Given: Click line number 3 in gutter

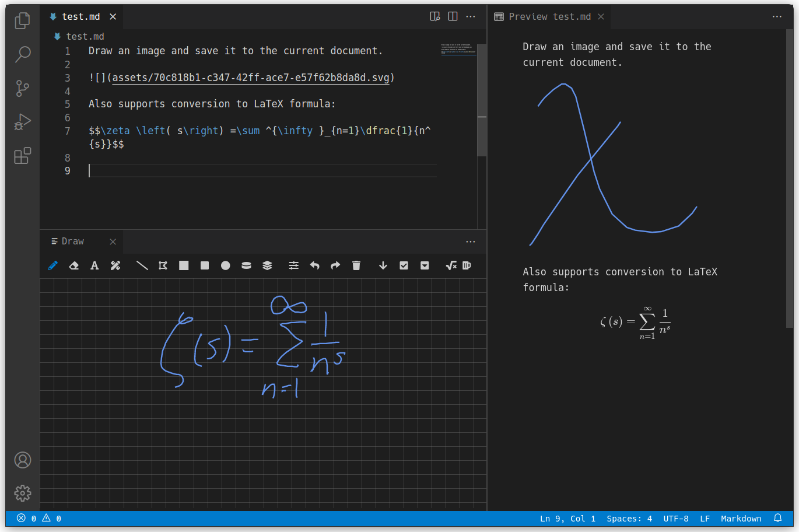Looking at the screenshot, I should [67, 78].
